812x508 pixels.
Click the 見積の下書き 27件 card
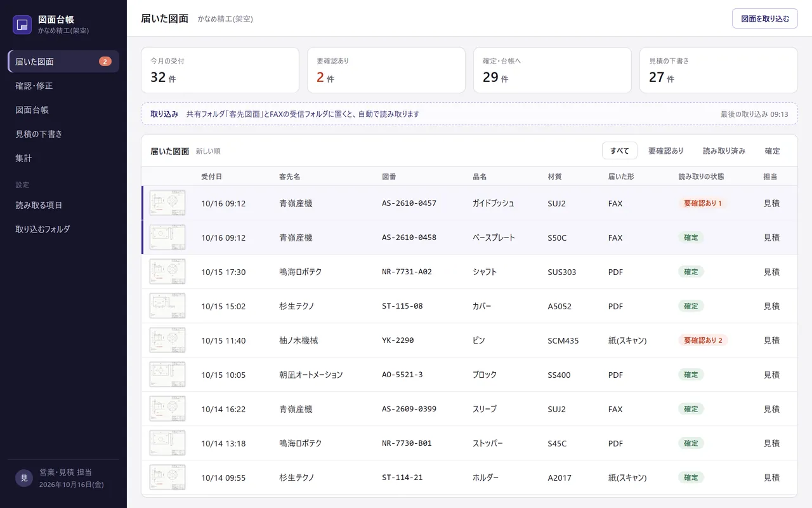[719, 70]
